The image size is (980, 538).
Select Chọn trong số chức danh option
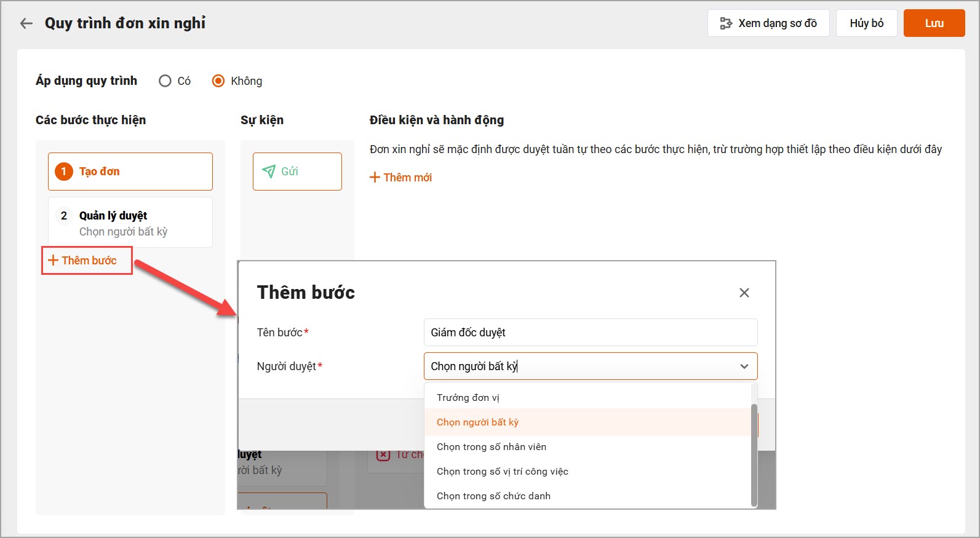(x=493, y=496)
